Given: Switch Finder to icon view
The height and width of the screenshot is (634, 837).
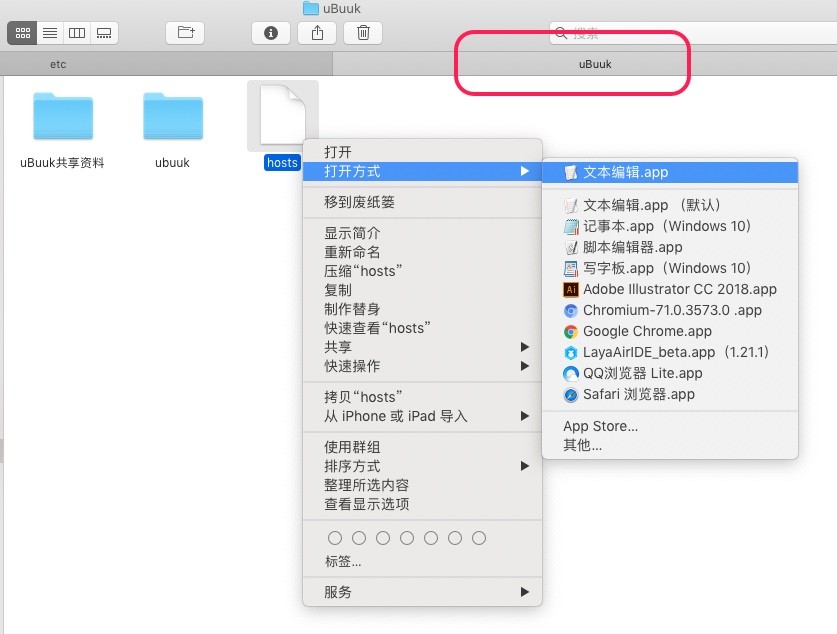Looking at the screenshot, I should (x=22, y=33).
